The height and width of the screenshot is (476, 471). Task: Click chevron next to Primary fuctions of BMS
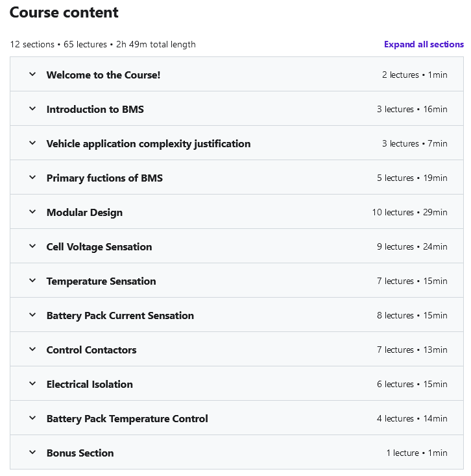[x=32, y=178]
